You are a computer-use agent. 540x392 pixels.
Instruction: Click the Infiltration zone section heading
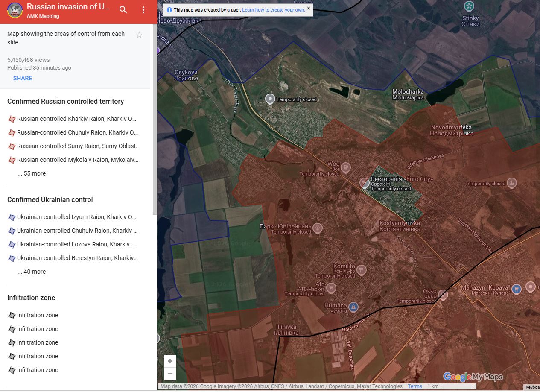point(31,298)
